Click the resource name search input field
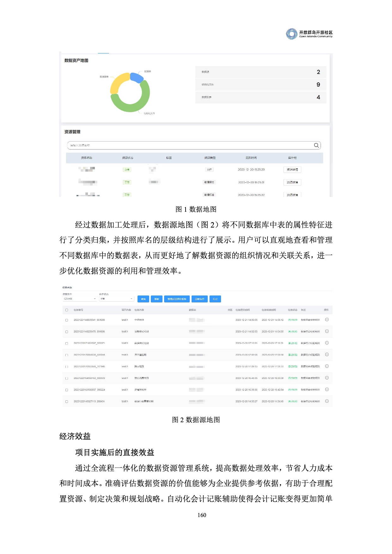Image resolution: width=392 pixels, height=554 pixels. tap(190, 145)
